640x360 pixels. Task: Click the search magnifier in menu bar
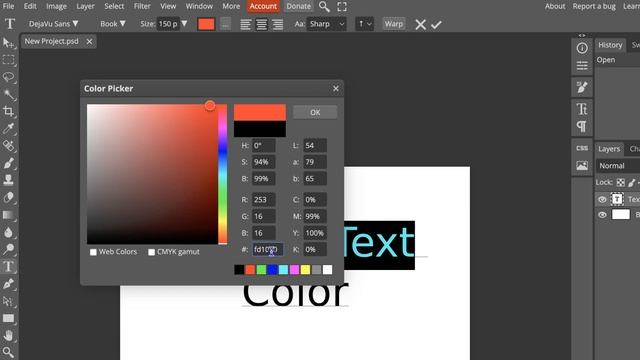[x=324, y=7]
